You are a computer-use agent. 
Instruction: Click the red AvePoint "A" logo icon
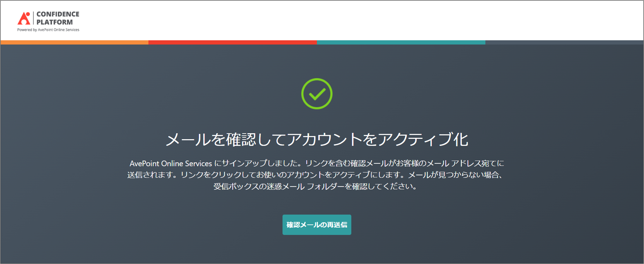point(24,18)
